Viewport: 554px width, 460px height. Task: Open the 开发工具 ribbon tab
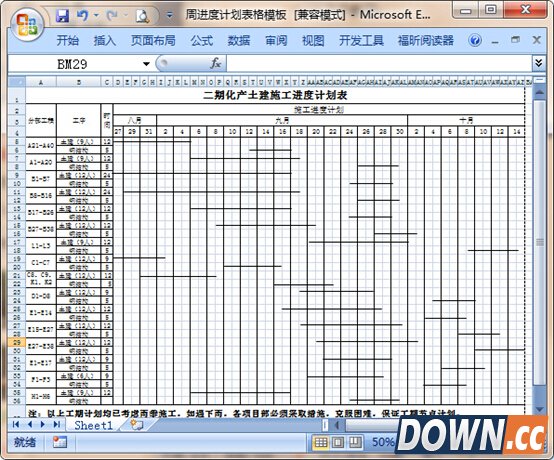(x=361, y=40)
